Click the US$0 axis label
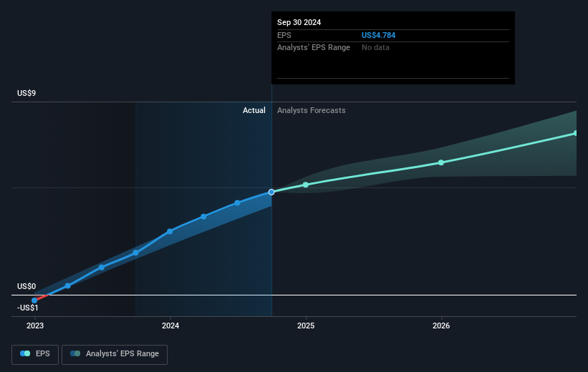The height and width of the screenshot is (372, 588). coord(26,286)
